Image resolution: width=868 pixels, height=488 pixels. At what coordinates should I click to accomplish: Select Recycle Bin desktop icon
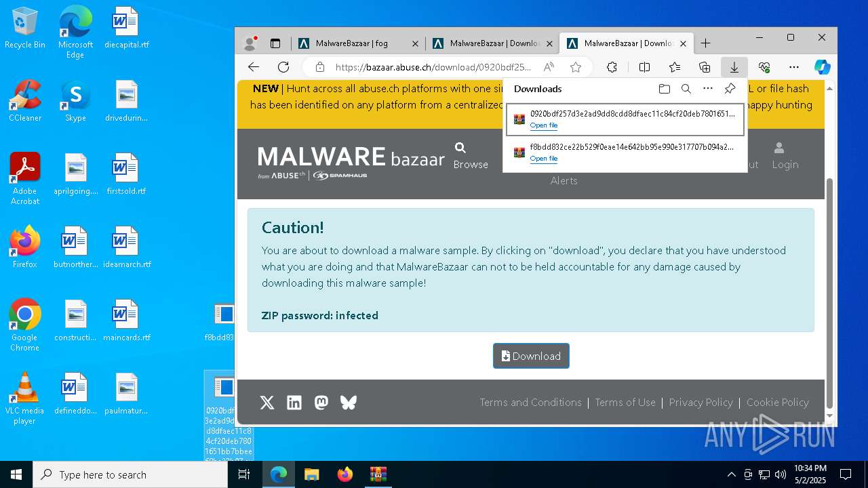pos(25,28)
